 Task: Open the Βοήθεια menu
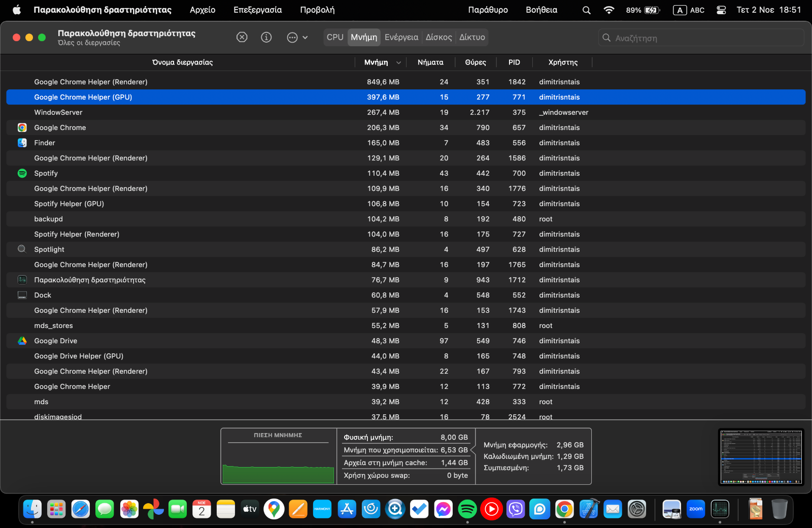542,10
